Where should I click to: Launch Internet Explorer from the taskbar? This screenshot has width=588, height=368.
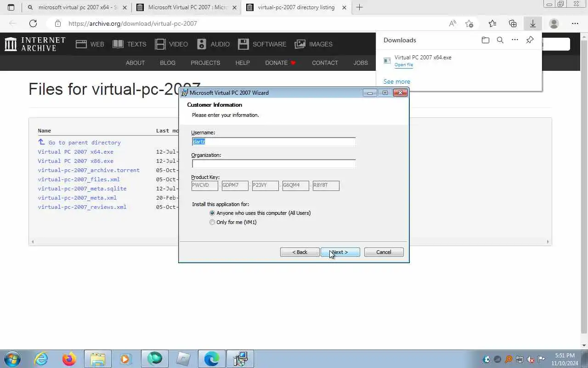tap(41, 359)
